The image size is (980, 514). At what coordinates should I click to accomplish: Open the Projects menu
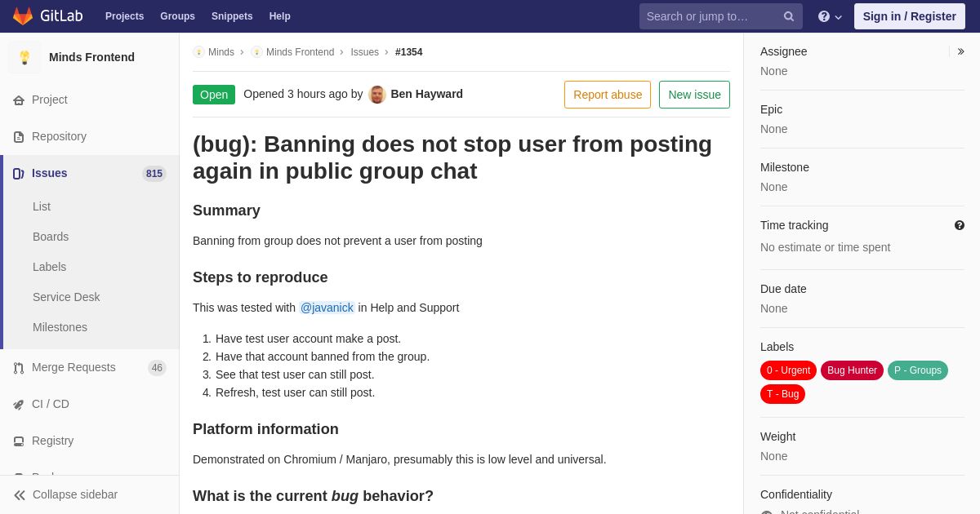point(124,16)
